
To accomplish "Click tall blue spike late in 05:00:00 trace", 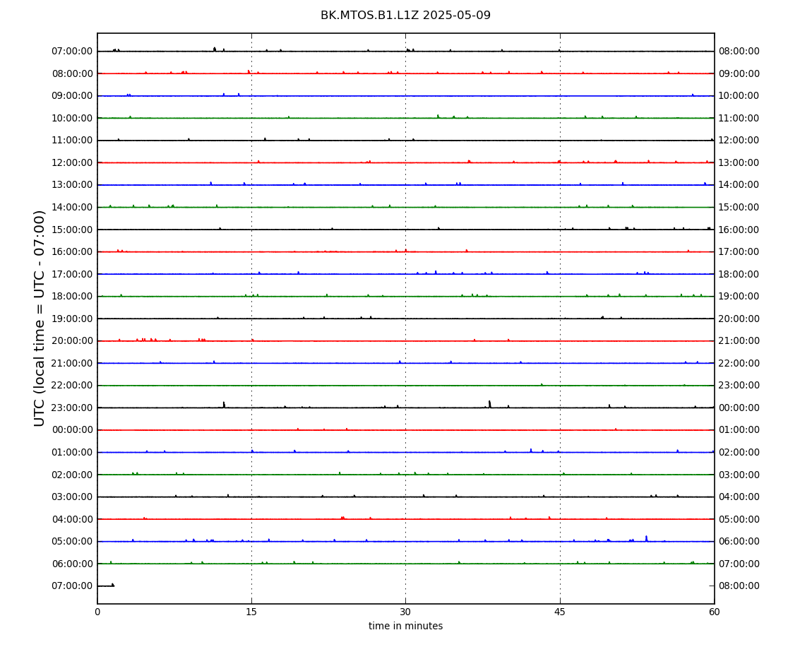I will click(x=646, y=538).
